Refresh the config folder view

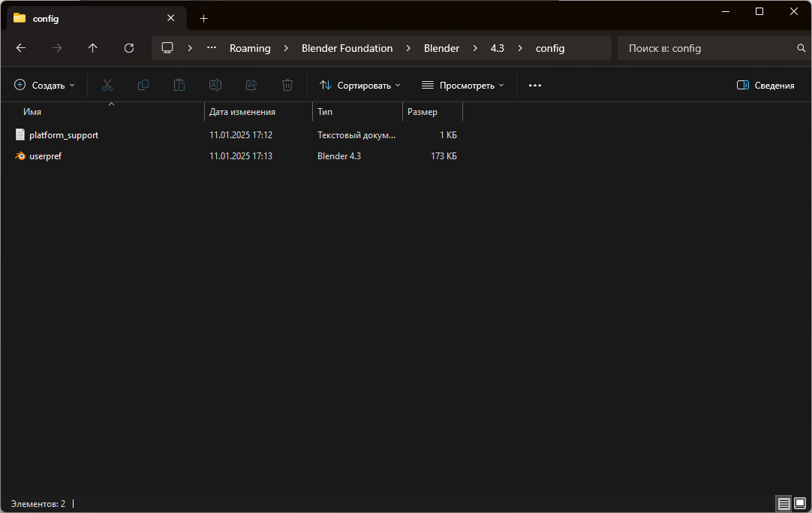pos(129,48)
